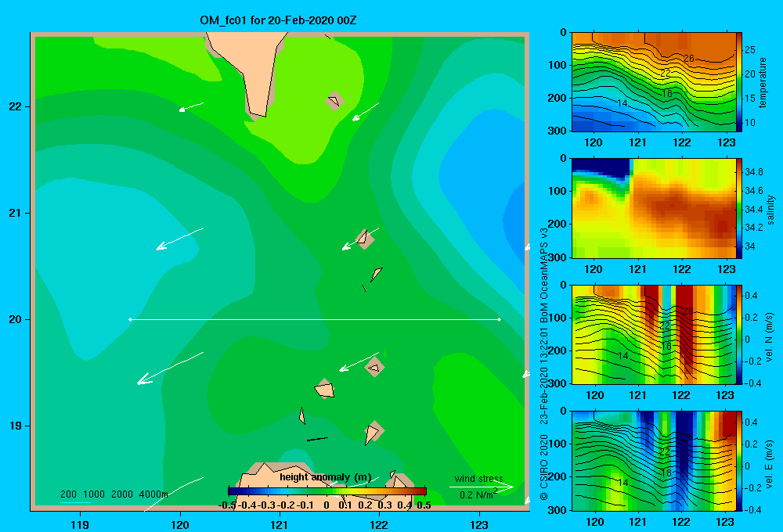This screenshot has width=783, height=532.
Task: Open the temperature depth section plot
Action: click(653, 82)
